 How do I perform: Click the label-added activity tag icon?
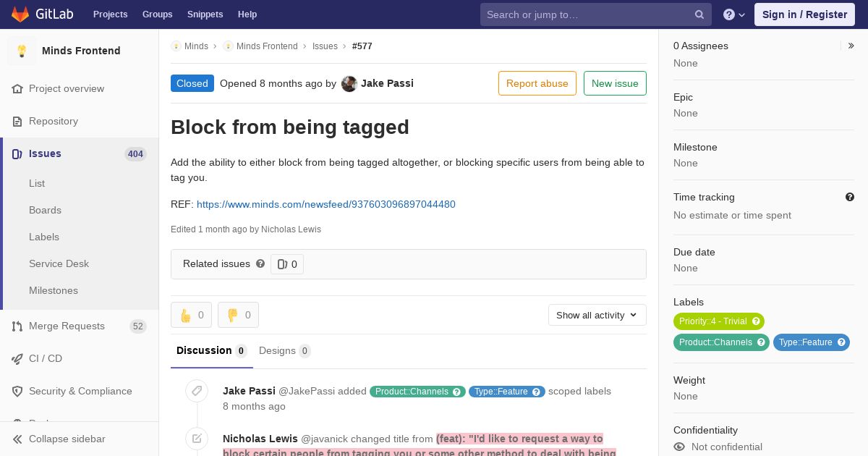(197, 392)
